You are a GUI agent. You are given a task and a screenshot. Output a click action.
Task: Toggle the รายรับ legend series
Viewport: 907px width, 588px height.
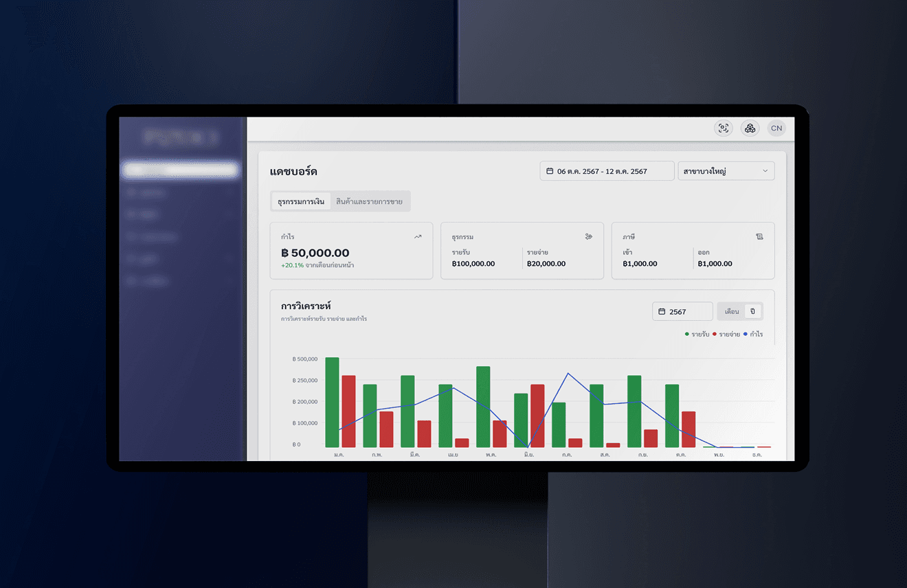click(x=697, y=335)
